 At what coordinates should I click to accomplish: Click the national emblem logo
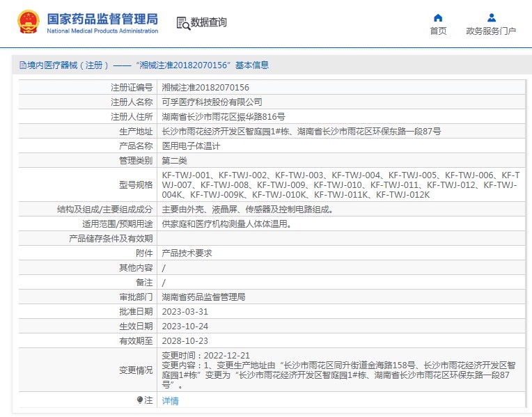(x=29, y=22)
